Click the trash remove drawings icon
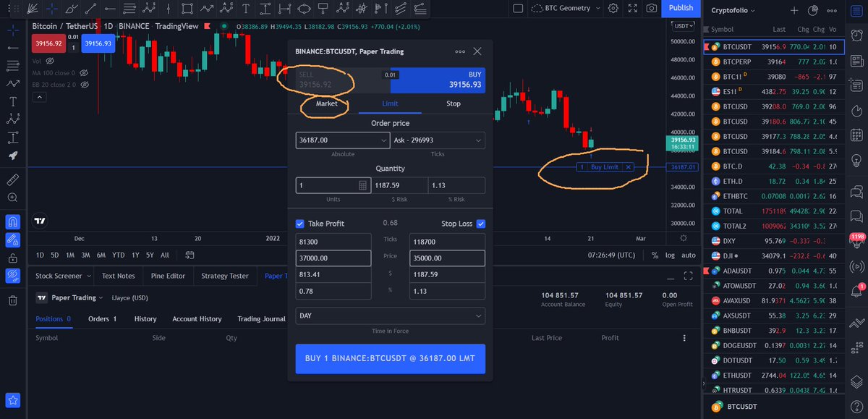The width and height of the screenshot is (868, 419). point(13,300)
